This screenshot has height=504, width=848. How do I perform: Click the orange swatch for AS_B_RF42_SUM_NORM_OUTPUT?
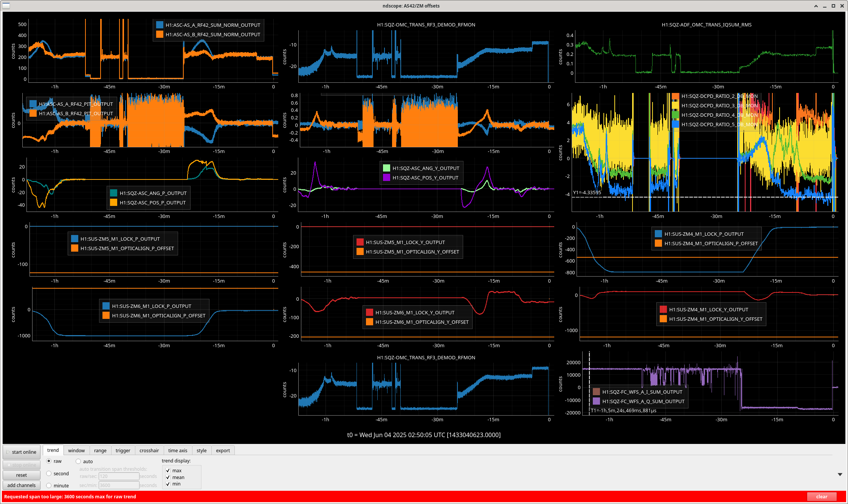[x=160, y=34]
